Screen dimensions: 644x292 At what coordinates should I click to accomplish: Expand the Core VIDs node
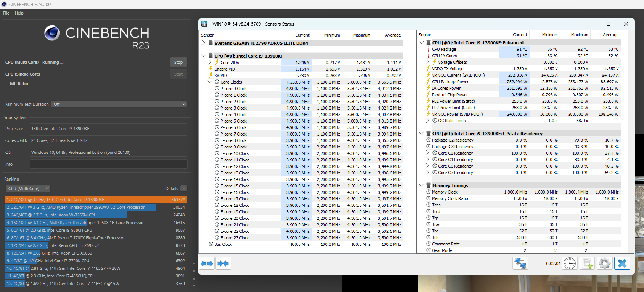(210, 63)
